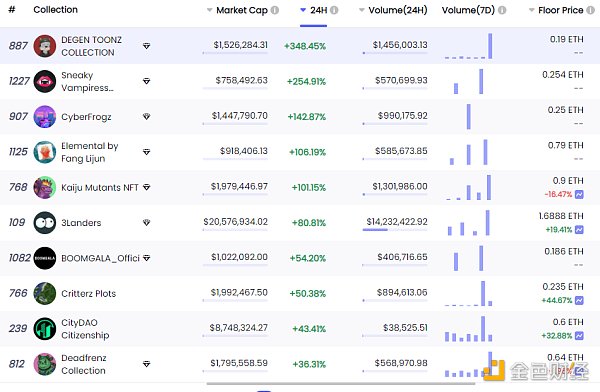
Task: Open Critterz Plots avatar image
Action: [x=45, y=293]
